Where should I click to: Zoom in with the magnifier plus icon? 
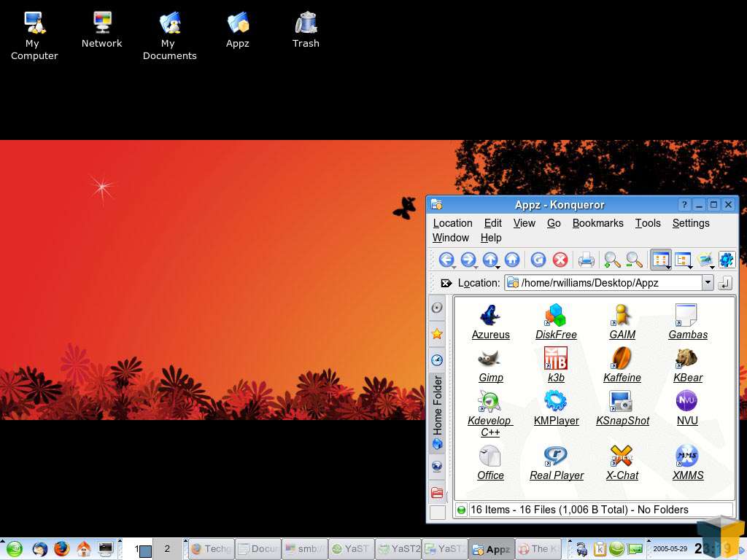click(612, 260)
